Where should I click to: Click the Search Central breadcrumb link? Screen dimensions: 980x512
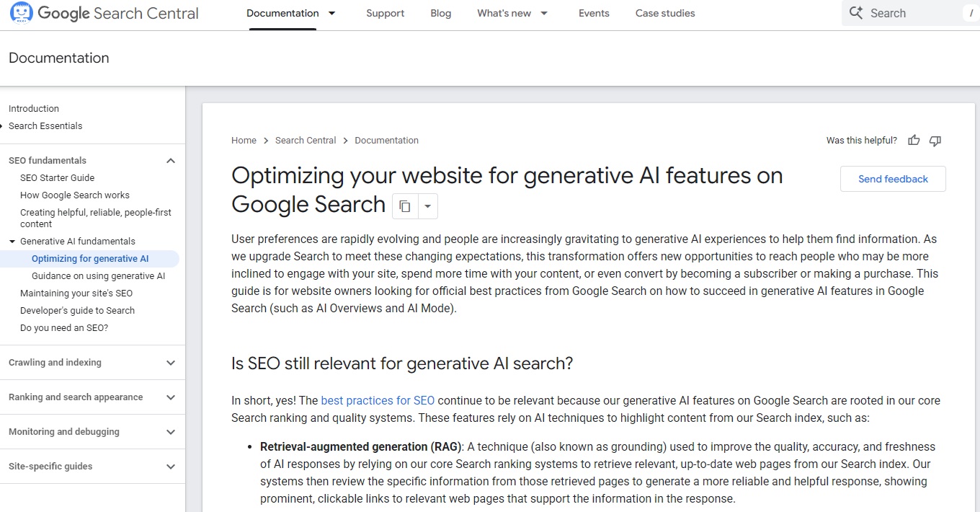coord(306,141)
